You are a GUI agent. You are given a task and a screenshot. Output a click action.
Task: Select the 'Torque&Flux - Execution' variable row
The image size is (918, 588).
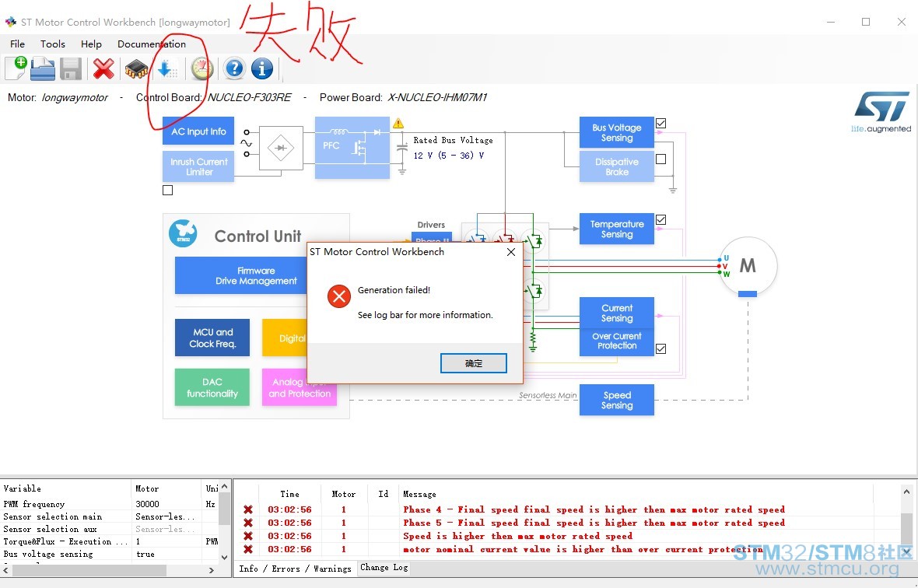pos(110,542)
